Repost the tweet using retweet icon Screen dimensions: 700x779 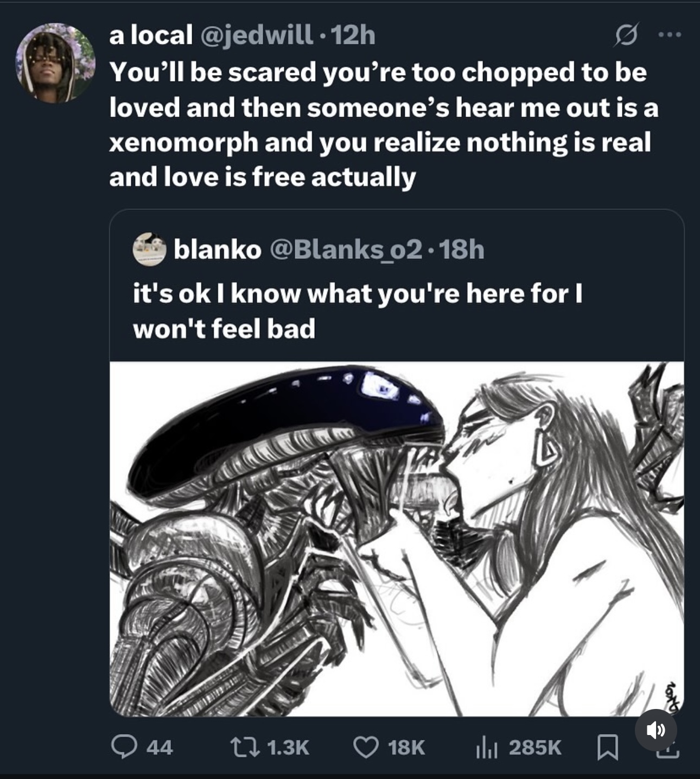click(x=246, y=747)
